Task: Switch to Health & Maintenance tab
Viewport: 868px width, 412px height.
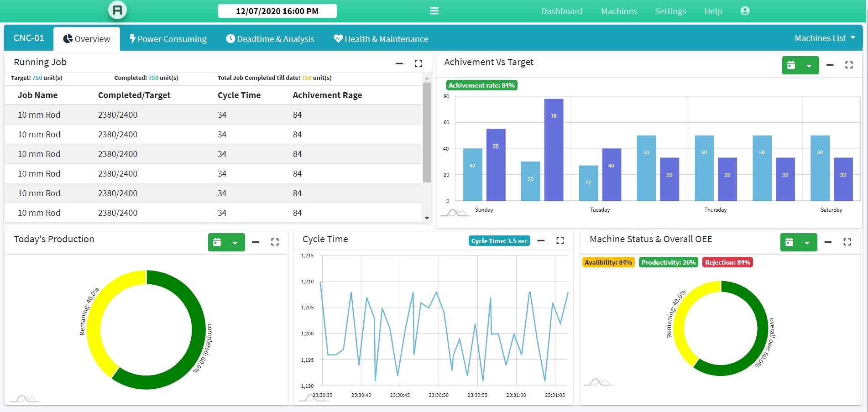Action: pos(381,39)
